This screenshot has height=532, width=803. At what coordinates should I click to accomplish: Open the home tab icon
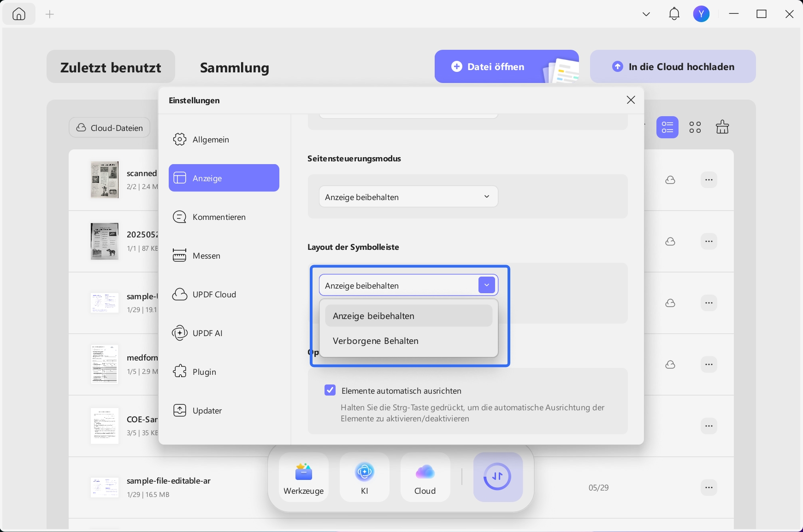[x=19, y=14]
